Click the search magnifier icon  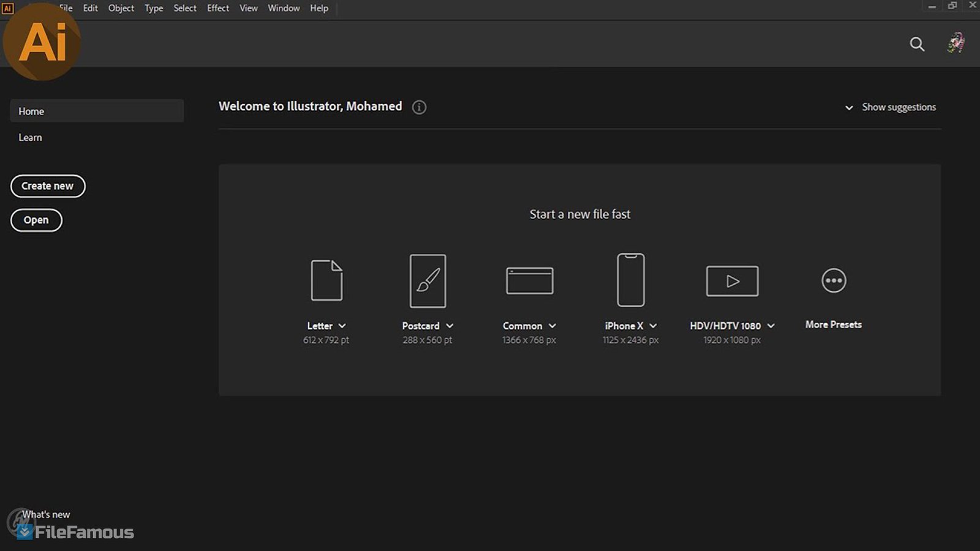[x=917, y=44]
